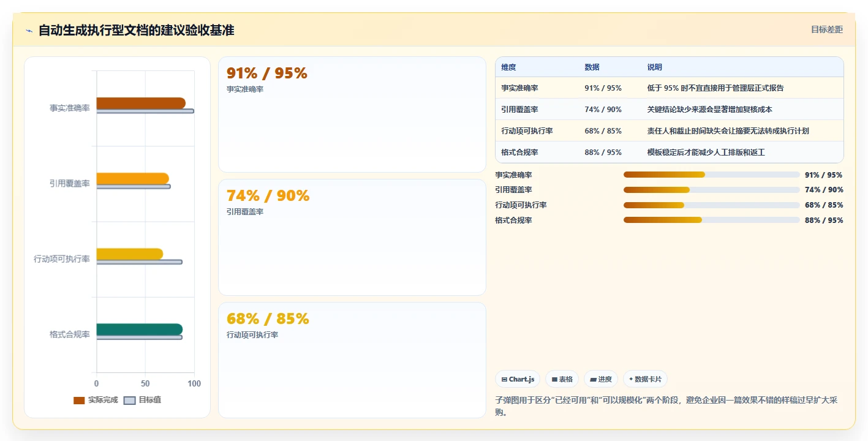Click table value 88% / 95%
868x441 pixels.
click(x=603, y=153)
